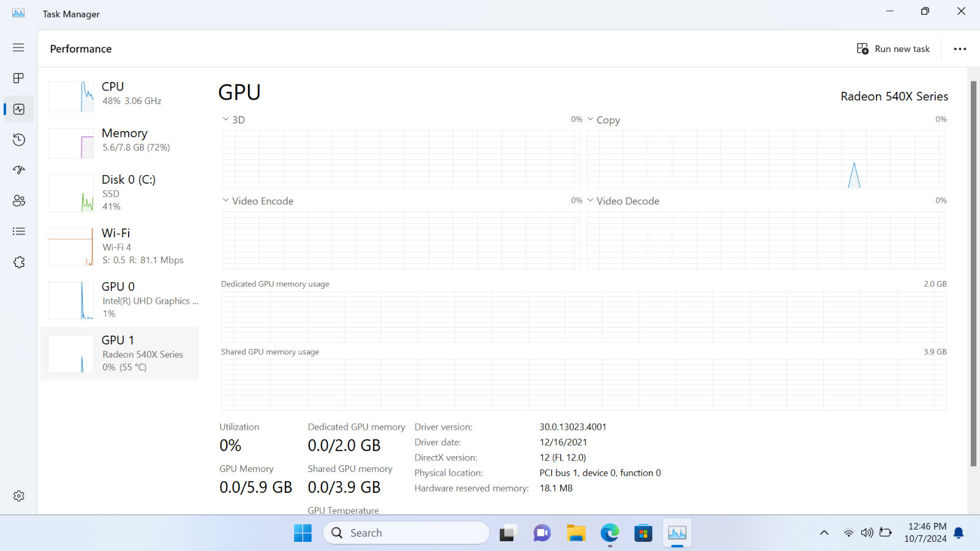The height and width of the screenshot is (551, 980).
Task: Show hidden icons in system tray
Action: coord(824,533)
